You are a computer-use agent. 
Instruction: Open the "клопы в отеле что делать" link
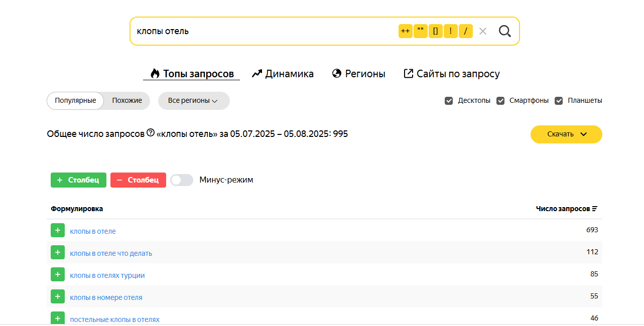click(x=111, y=253)
